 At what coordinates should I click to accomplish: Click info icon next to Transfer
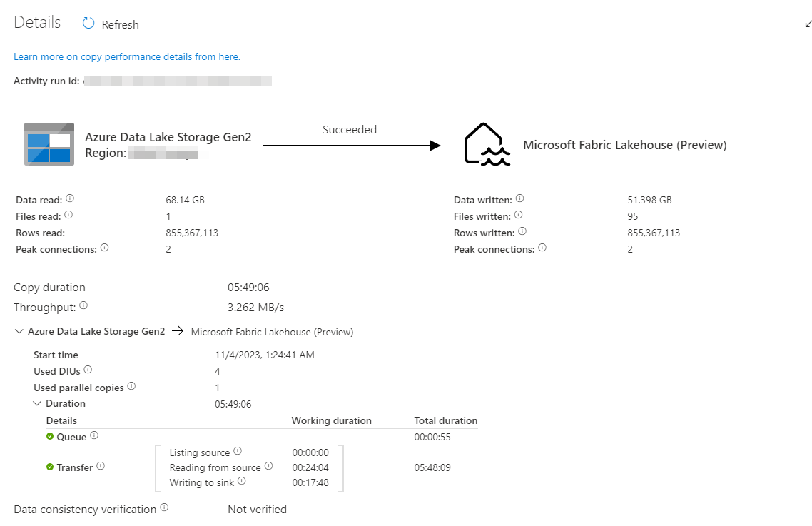pos(101,466)
